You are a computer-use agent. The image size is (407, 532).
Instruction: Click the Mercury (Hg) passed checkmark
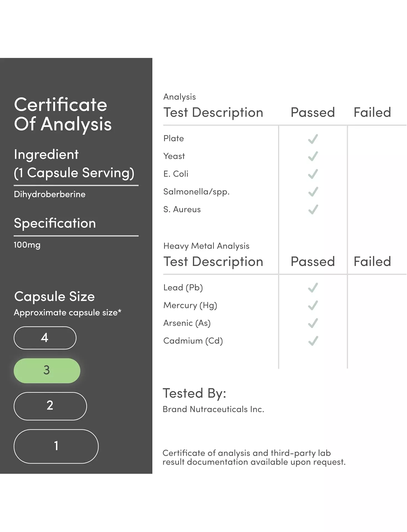[x=313, y=306]
